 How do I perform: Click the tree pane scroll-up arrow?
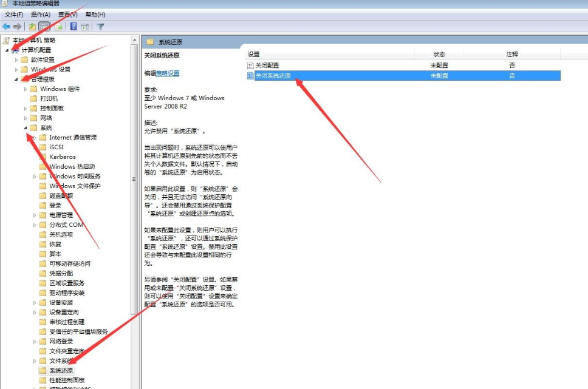[135, 39]
